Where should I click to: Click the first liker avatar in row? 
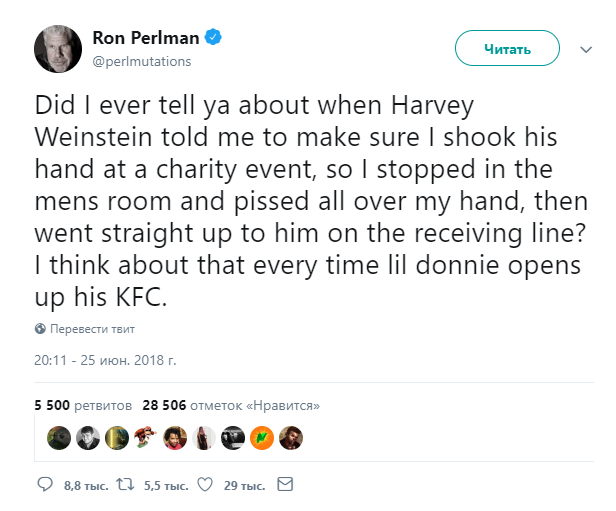[59, 438]
